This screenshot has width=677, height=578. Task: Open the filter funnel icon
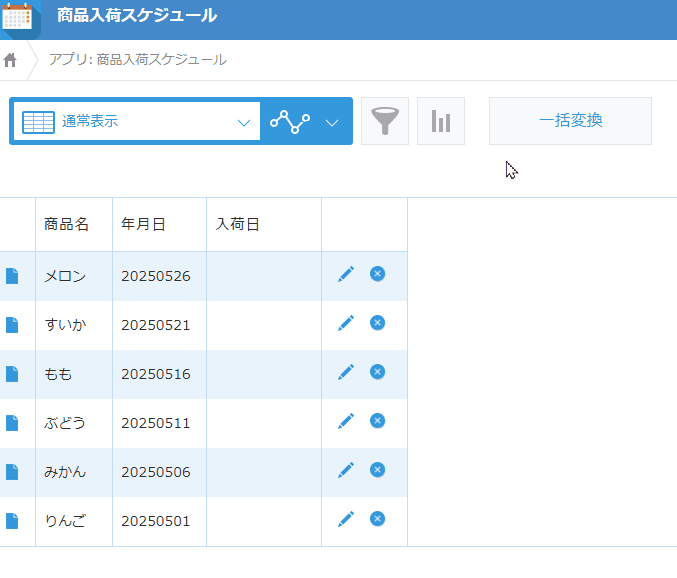(385, 121)
